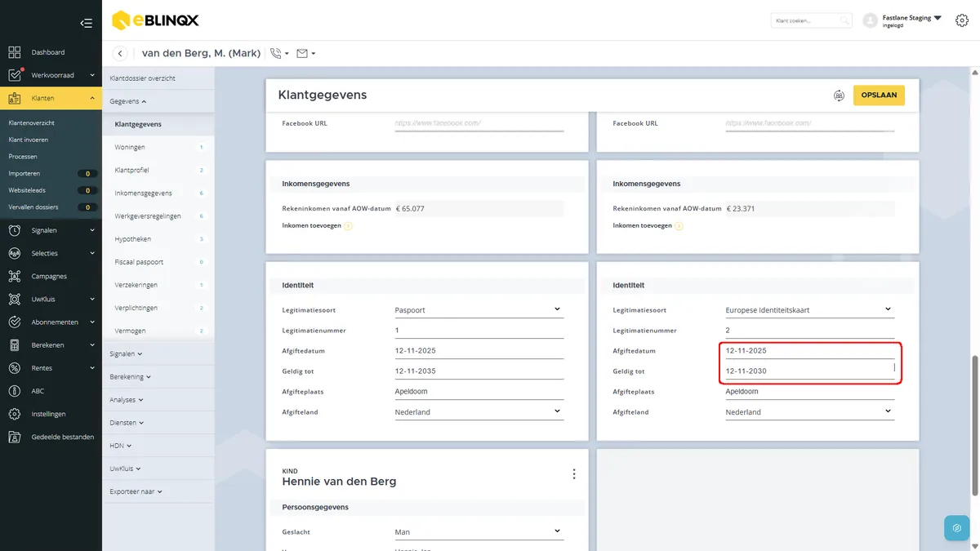Click the Berekenen calculator icon
Image resolution: width=980 pixels, height=551 pixels.
pos(15,345)
